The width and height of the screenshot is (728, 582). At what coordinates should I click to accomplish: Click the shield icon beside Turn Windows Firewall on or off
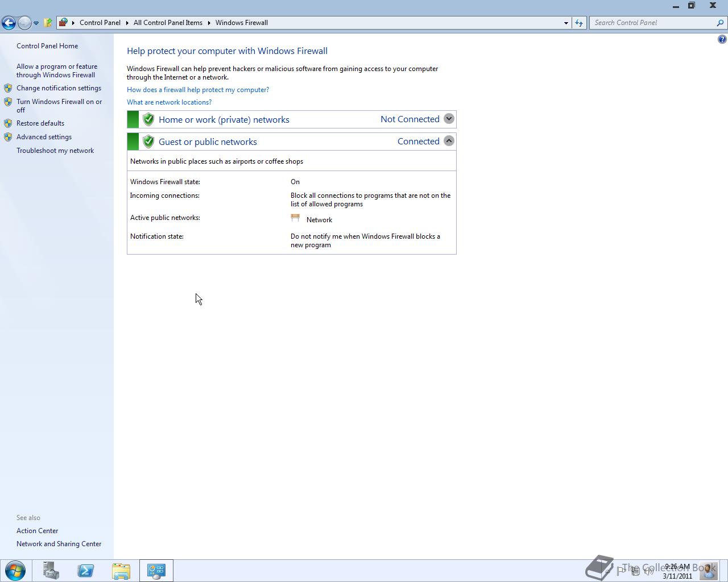[8, 102]
